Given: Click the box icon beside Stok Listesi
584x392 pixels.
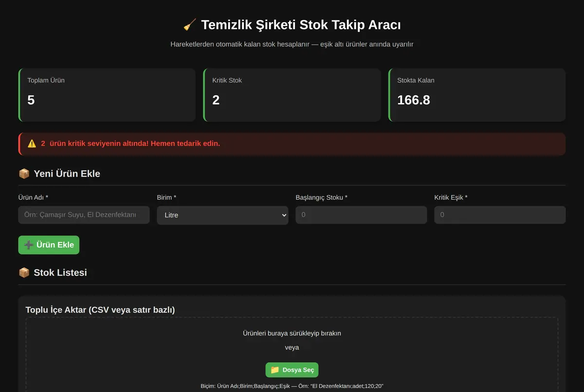Looking at the screenshot, I should coord(24,272).
